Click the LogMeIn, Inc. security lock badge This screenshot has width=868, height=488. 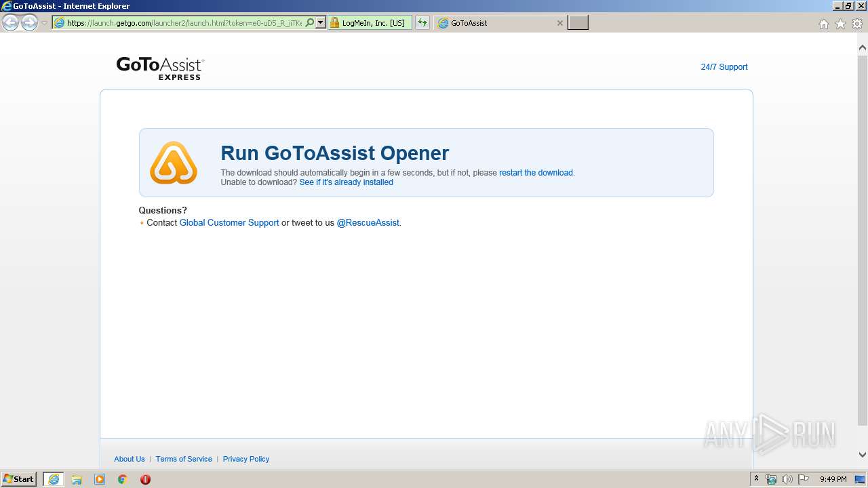tap(370, 23)
